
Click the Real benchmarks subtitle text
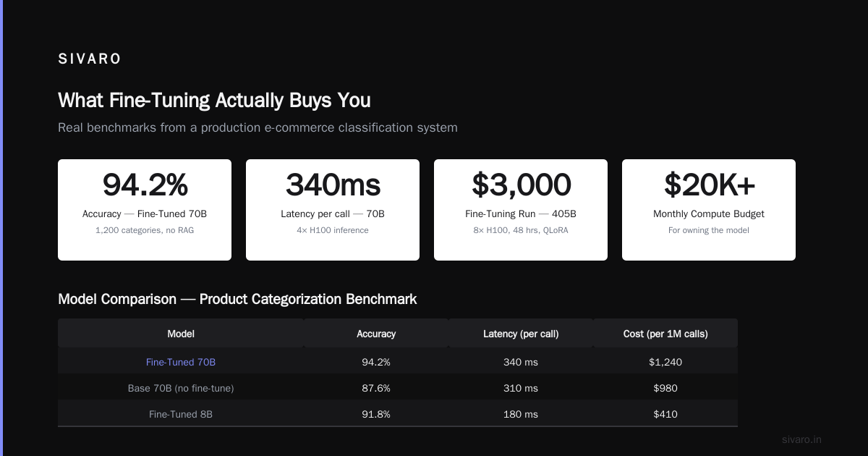click(258, 127)
